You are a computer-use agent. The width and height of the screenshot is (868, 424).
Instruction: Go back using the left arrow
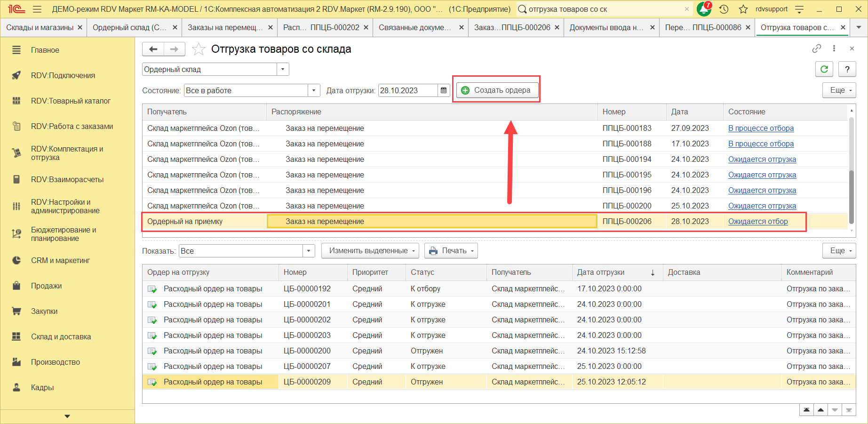[x=153, y=49]
